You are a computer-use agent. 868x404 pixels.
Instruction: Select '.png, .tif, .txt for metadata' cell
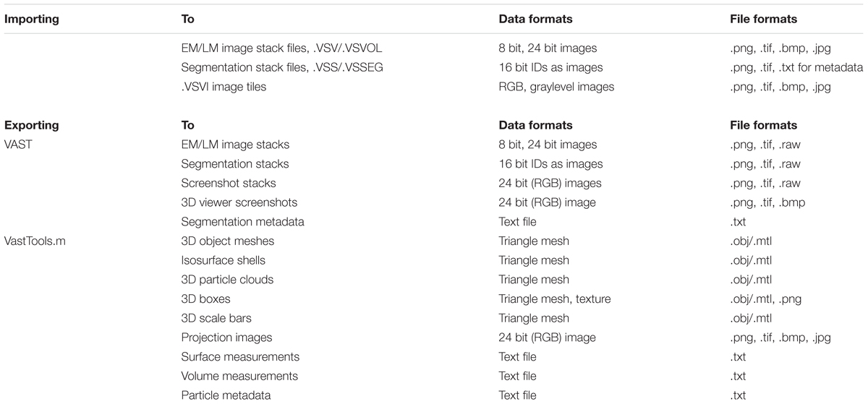tap(797, 67)
